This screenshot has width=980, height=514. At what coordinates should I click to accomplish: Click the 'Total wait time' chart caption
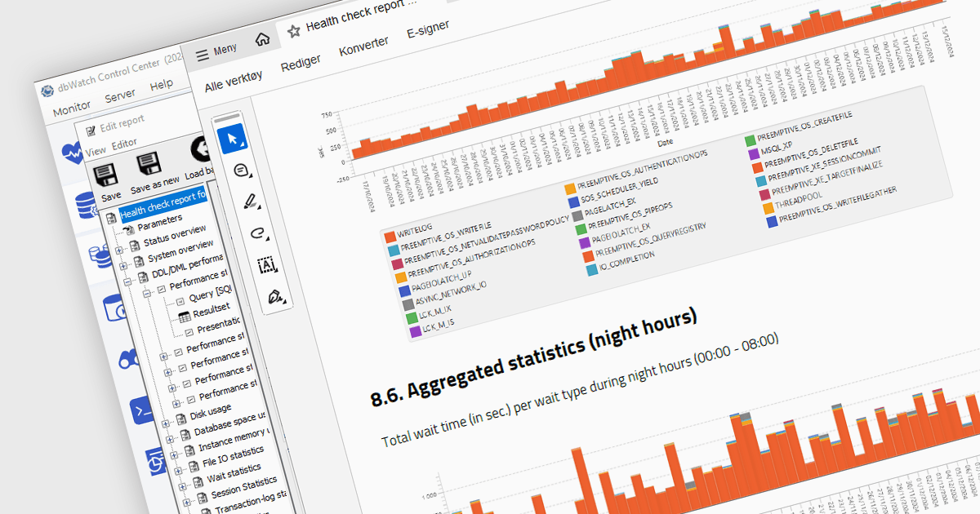pyautogui.click(x=581, y=389)
